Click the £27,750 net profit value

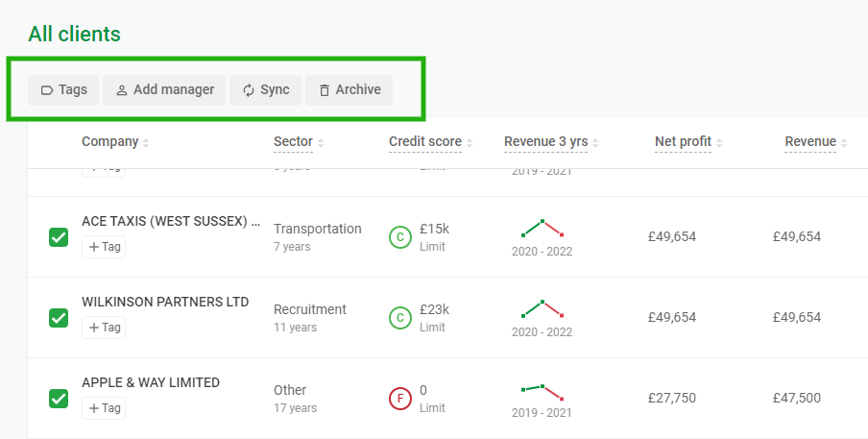pyautogui.click(x=672, y=398)
